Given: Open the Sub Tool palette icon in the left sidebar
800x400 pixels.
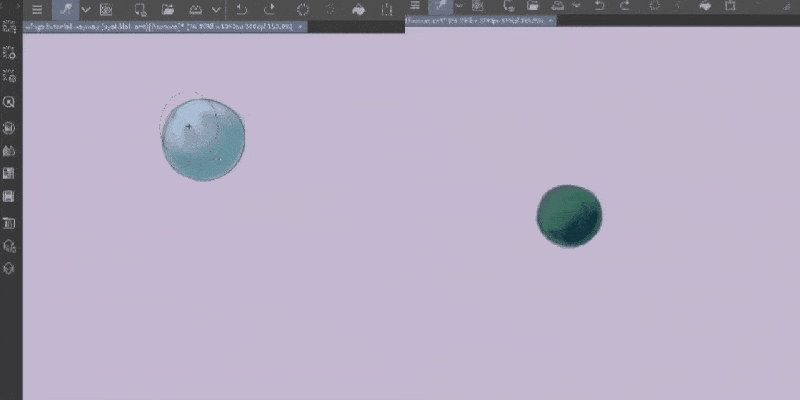Looking at the screenshot, I should point(9,27).
